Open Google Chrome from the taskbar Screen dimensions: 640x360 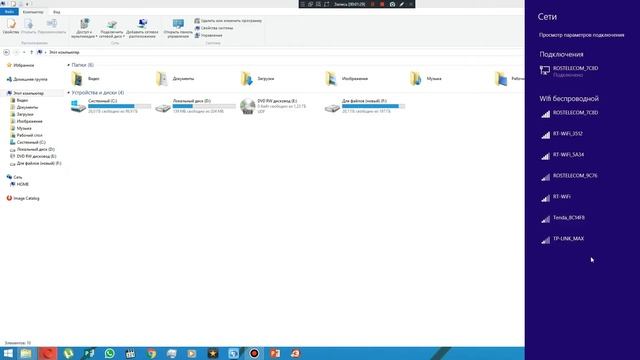coord(151,353)
